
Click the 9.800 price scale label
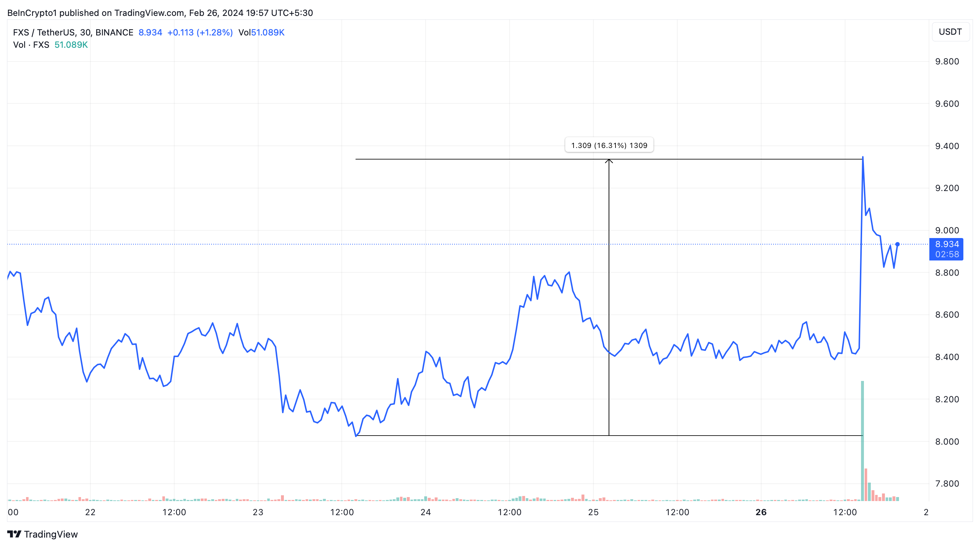[947, 62]
